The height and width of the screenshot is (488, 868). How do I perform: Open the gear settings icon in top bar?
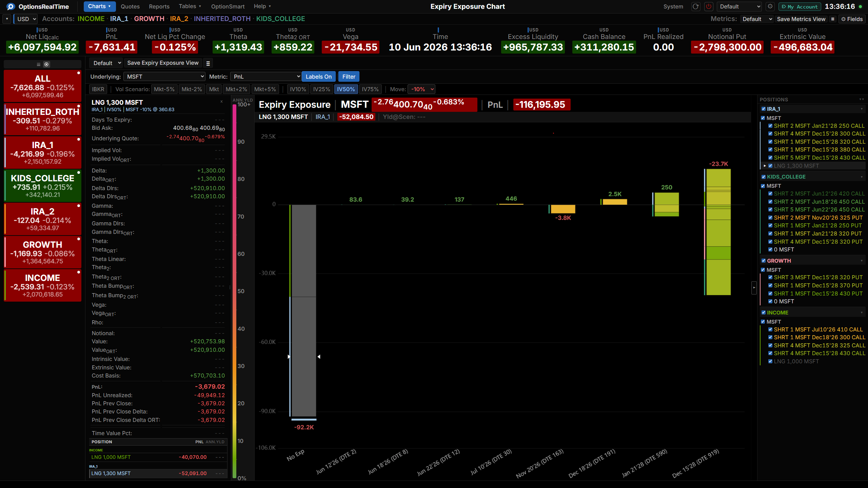[770, 6]
